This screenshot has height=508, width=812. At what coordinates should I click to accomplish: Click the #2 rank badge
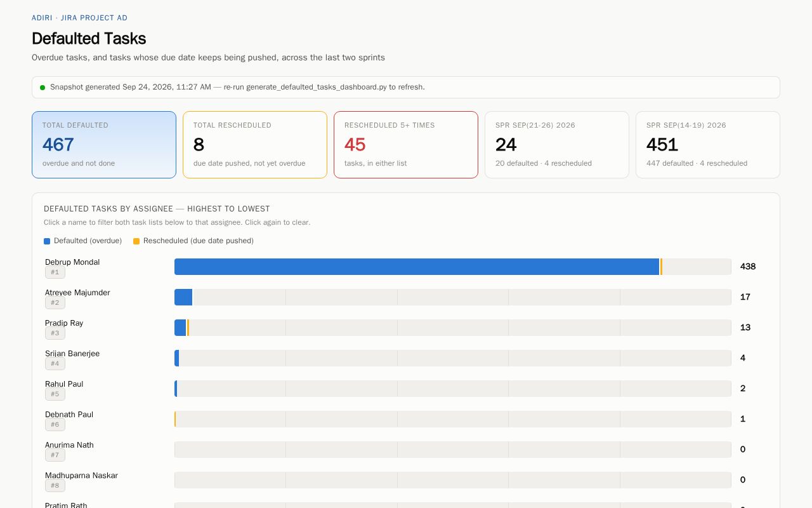pyautogui.click(x=55, y=303)
